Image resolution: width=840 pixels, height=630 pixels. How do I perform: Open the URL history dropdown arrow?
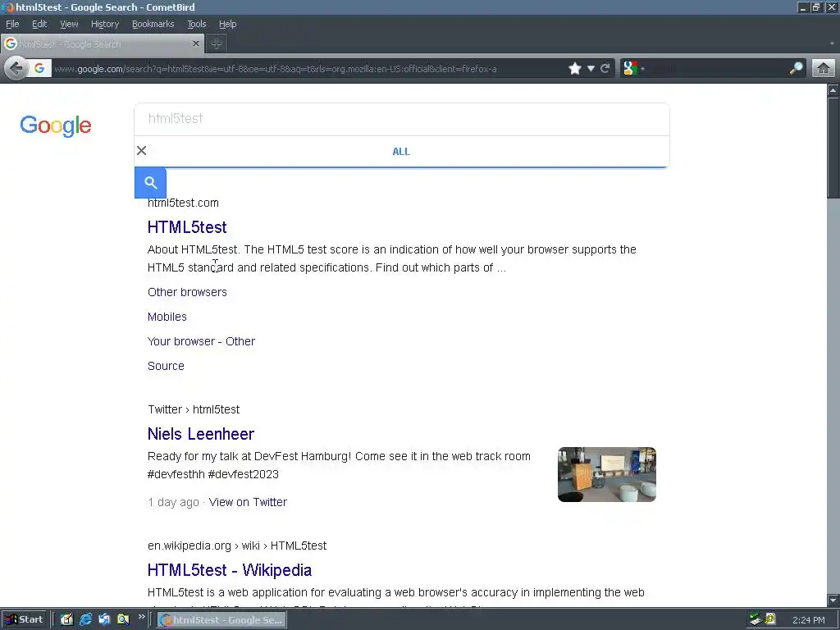tap(591, 69)
